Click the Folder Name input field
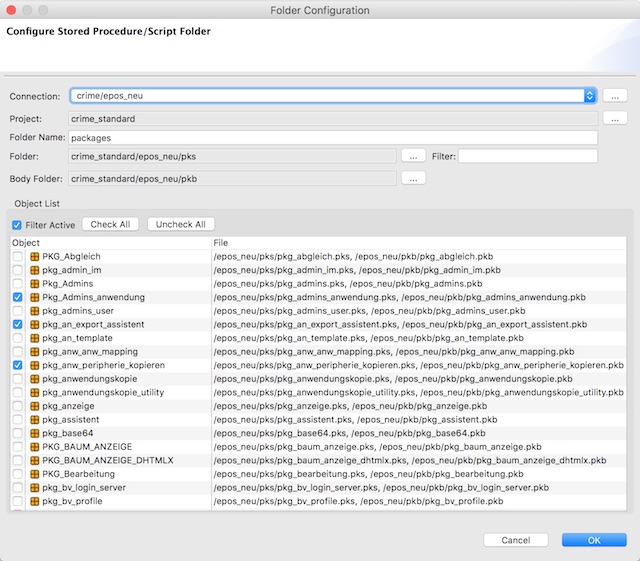The height and width of the screenshot is (561, 640). (x=333, y=138)
